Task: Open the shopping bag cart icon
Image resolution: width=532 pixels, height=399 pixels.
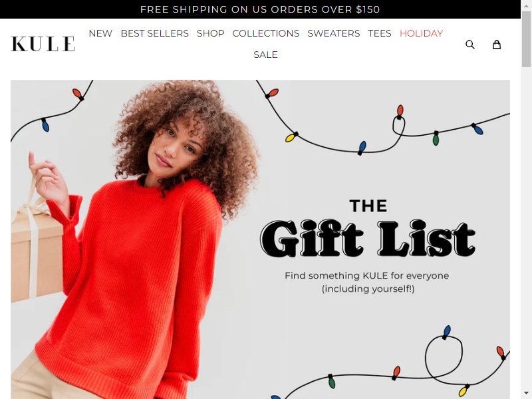Action: coord(497,45)
